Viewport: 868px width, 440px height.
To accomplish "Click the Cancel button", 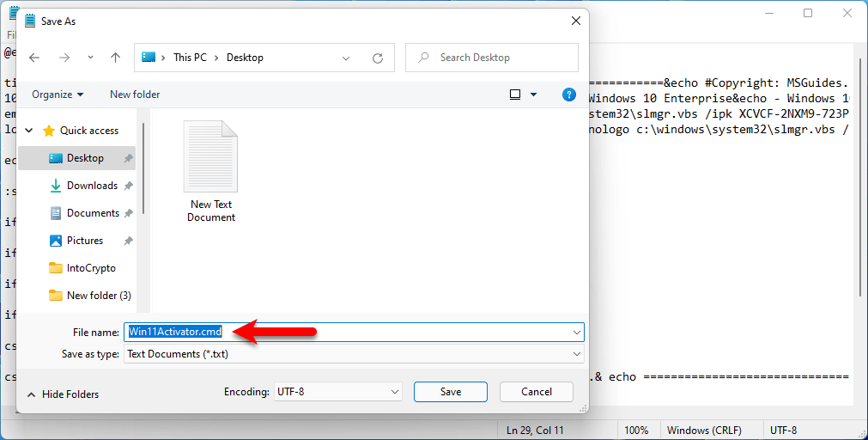I will point(537,392).
